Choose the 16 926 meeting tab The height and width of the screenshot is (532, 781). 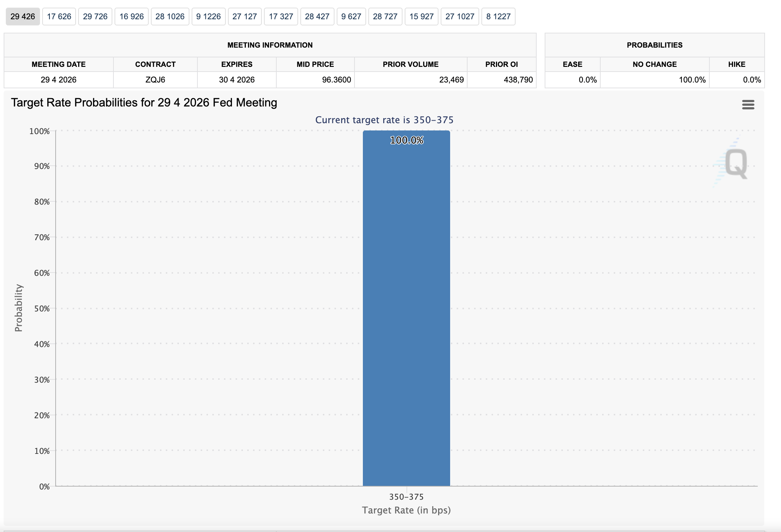132,17
